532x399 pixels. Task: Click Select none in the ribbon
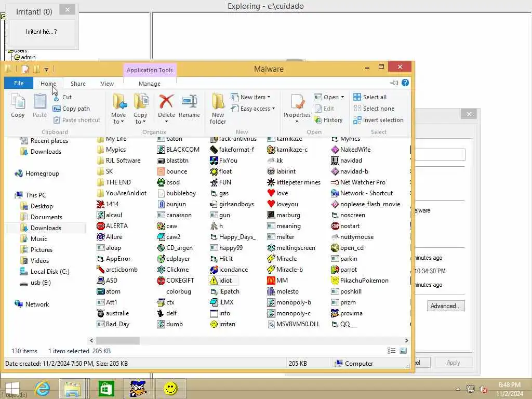tap(374, 109)
